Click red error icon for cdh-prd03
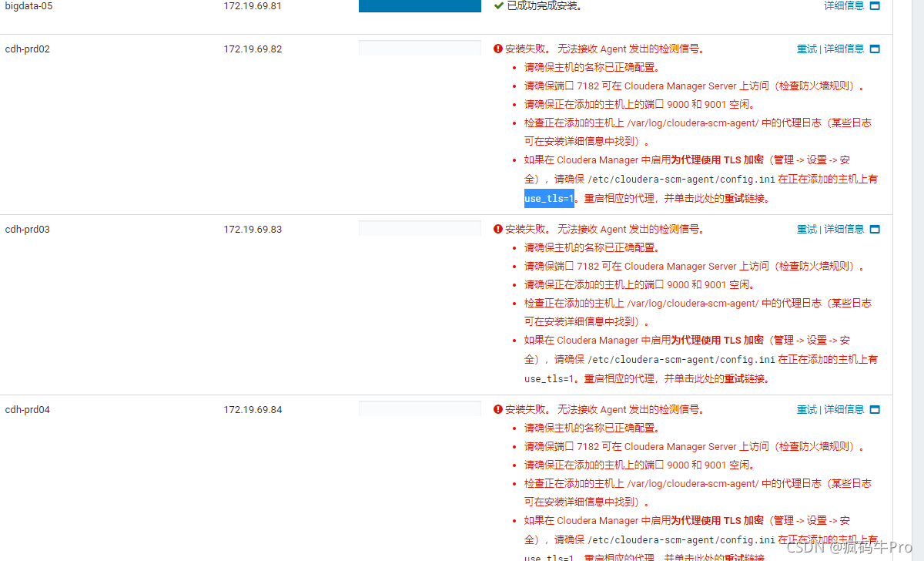This screenshot has height=561, width=924. pyautogui.click(x=498, y=229)
